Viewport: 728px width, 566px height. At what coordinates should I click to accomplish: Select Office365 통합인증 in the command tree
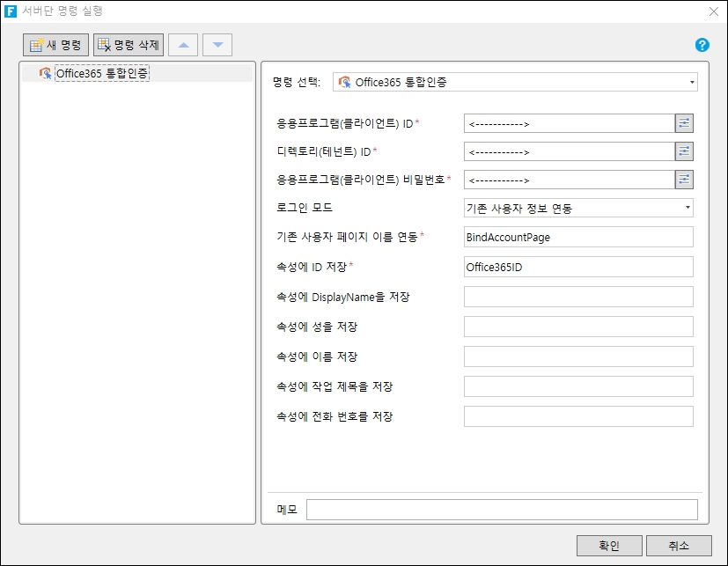101,74
